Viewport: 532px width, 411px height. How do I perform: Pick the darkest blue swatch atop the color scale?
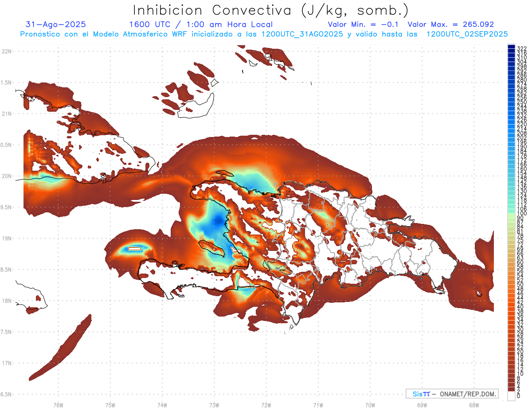coord(511,47)
